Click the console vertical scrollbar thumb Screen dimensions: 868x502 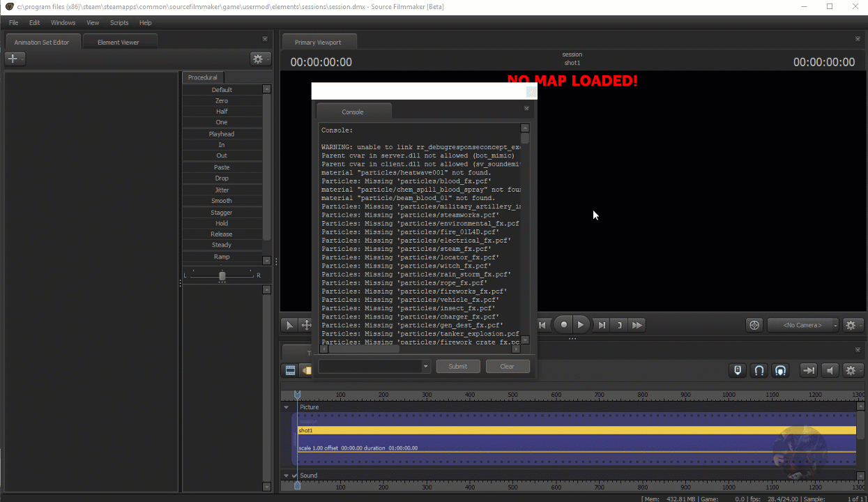click(x=525, y=138)
